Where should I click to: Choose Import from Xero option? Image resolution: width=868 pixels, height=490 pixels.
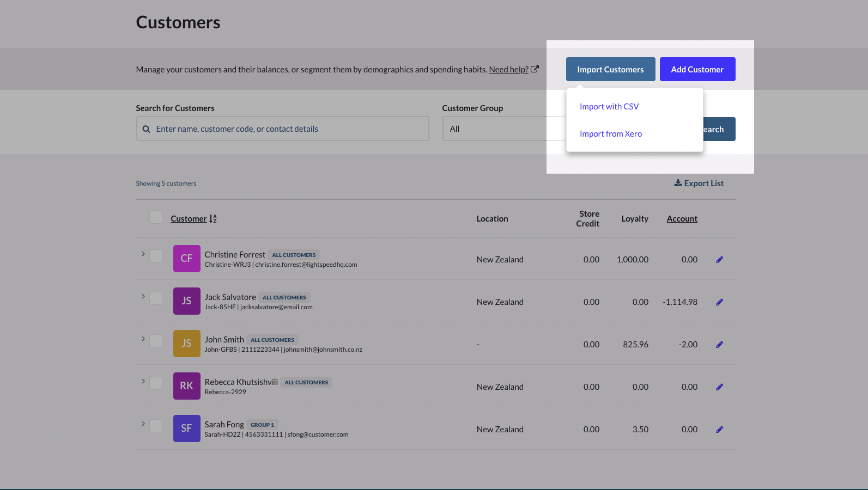coord(610,134)
